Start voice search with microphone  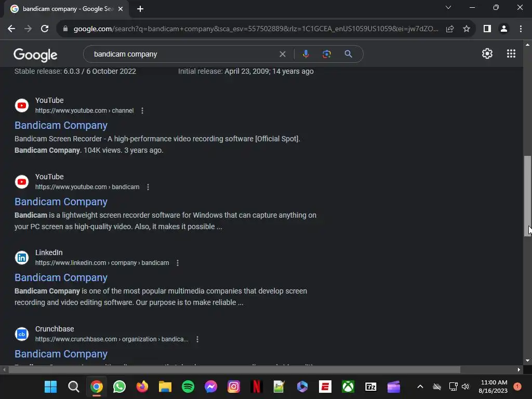pyautogui.click(x=305, y=54)
